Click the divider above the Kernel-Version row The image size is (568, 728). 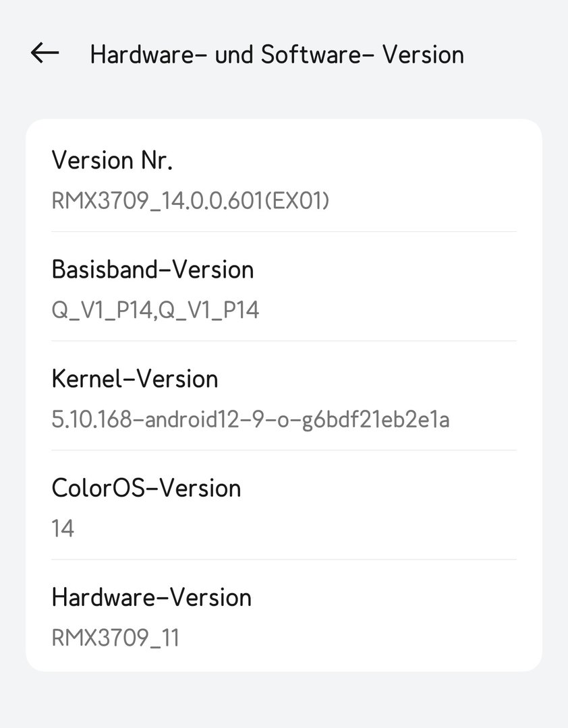[283, 341]
